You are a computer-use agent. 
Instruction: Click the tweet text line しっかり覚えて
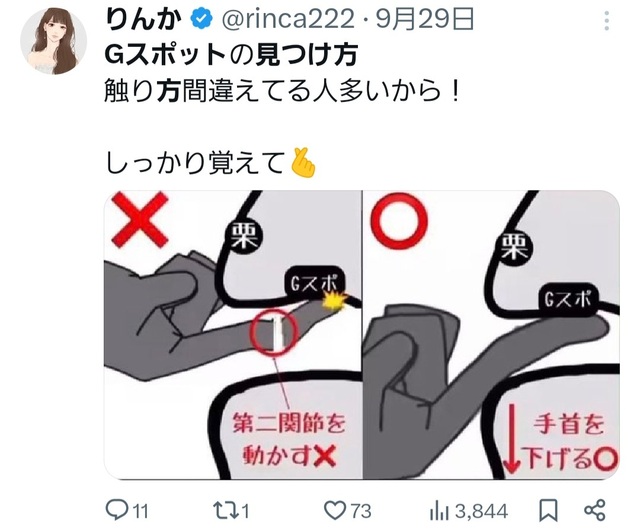click(x=195, y=163)
